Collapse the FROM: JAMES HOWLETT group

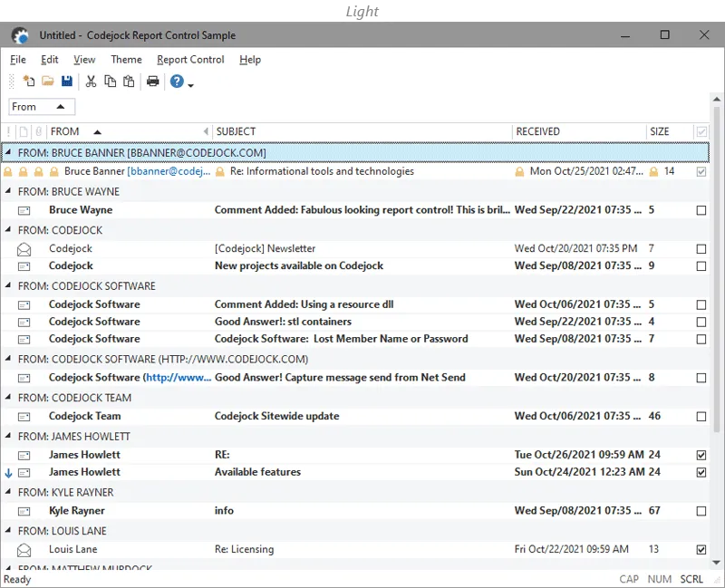pos(8,436)
